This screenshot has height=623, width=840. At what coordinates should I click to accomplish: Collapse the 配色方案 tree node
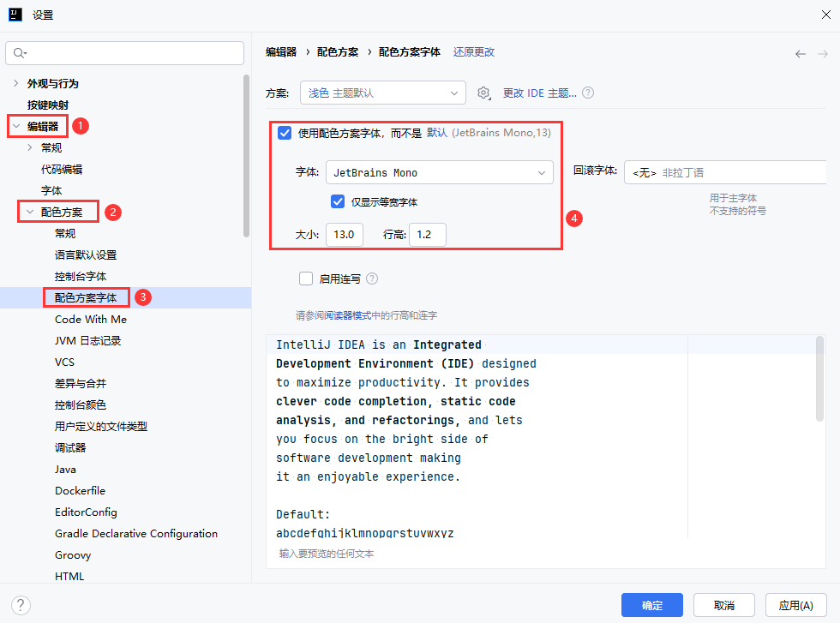[x=30, y=212]
